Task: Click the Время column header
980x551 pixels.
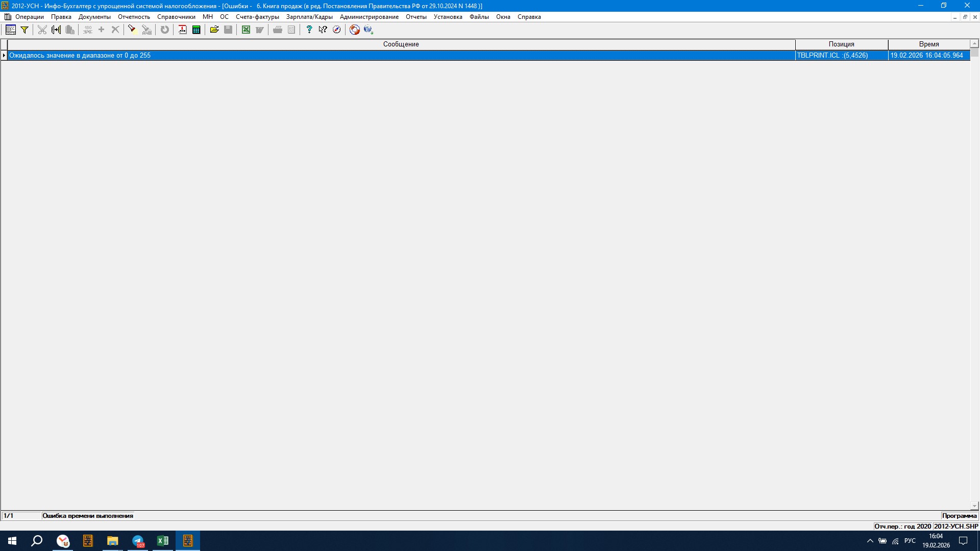Action: point(928,44)
